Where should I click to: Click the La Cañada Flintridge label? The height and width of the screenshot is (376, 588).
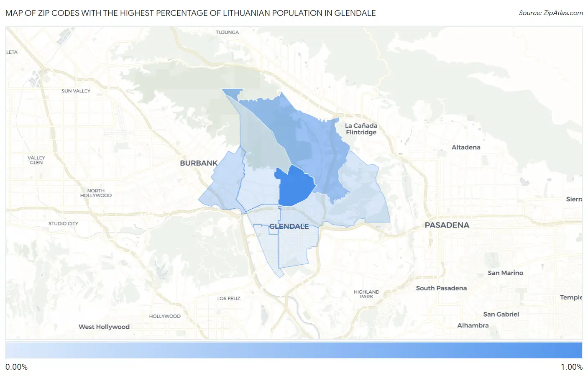point(361,129)
